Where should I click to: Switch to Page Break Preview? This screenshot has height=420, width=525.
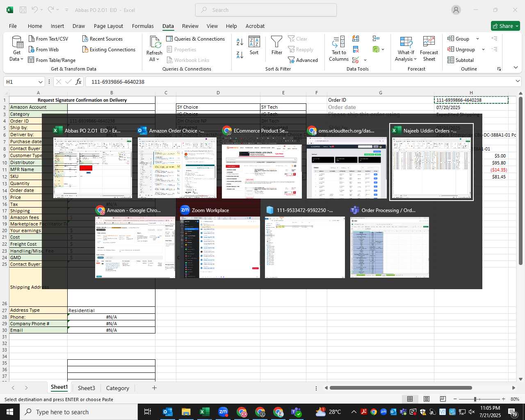coord(443,399)
